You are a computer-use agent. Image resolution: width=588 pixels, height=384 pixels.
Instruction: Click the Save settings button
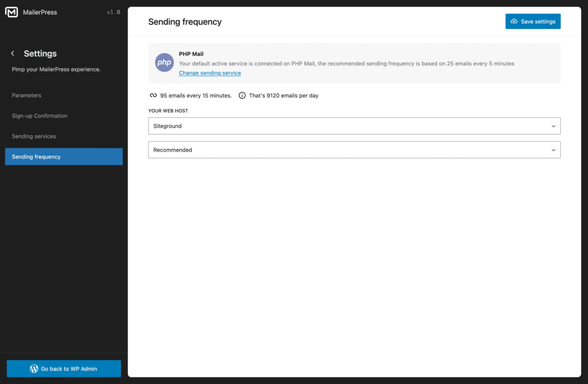(x=533, y=21)
